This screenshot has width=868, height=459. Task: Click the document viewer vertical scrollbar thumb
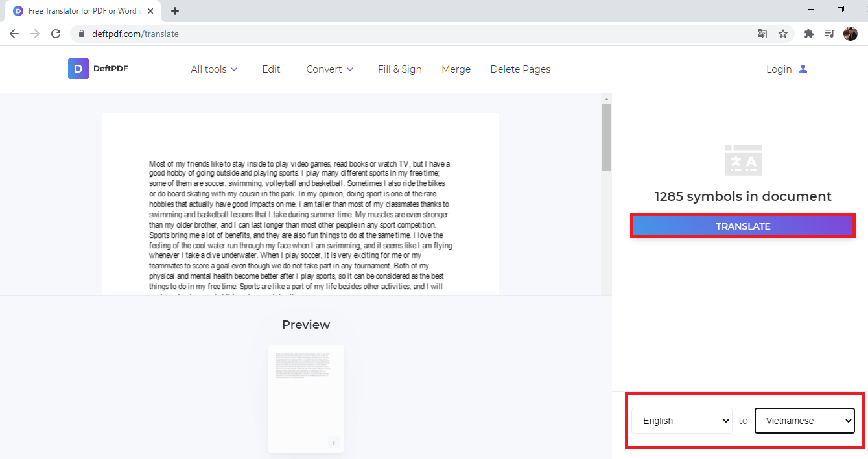[x=607, y=137]
